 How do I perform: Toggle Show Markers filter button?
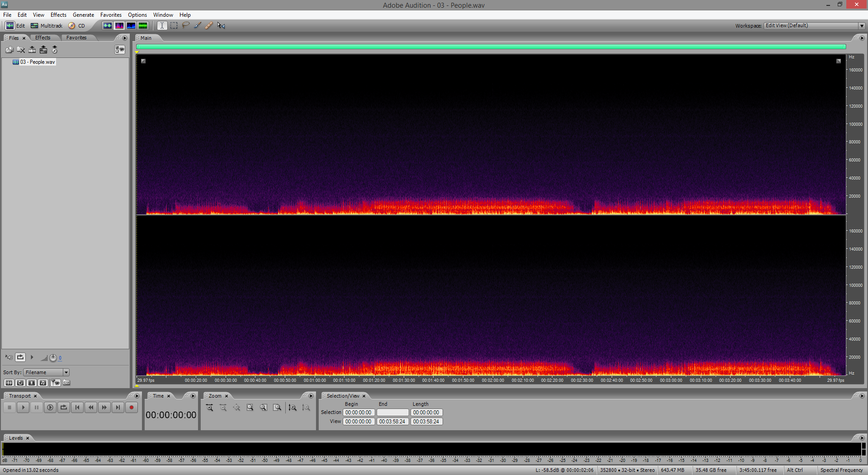pos(55,383)
